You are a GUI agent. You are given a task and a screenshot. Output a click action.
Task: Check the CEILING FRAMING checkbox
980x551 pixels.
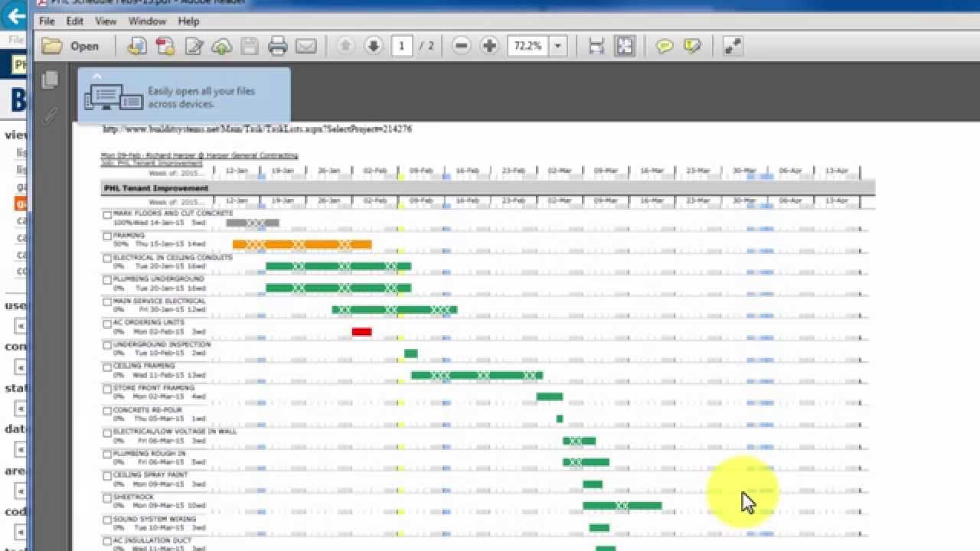click(x=107, y=367)
